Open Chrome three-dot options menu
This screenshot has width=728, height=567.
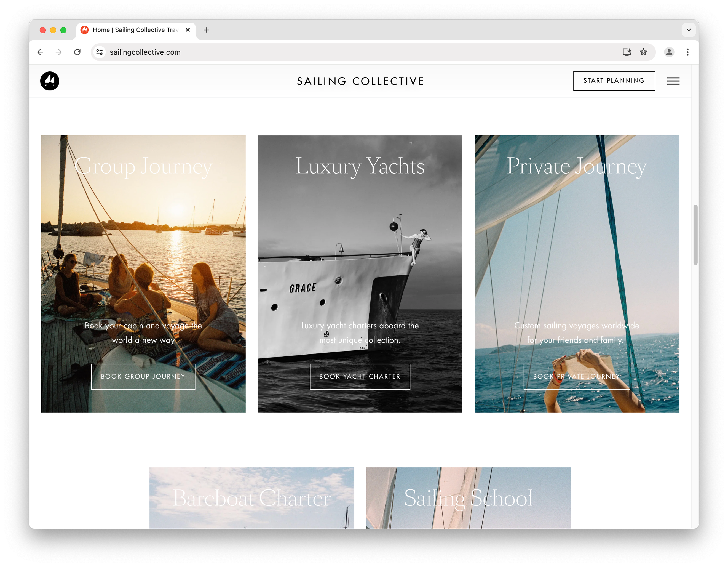coord(688,52)
